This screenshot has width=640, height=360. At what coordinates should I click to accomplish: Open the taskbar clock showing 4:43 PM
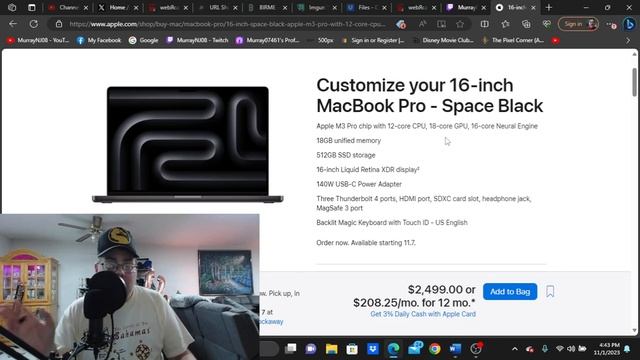[x=606, y=349]
